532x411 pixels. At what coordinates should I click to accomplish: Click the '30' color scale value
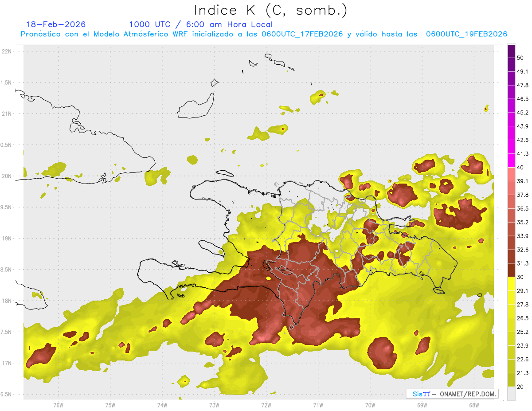tap(520, 277)
